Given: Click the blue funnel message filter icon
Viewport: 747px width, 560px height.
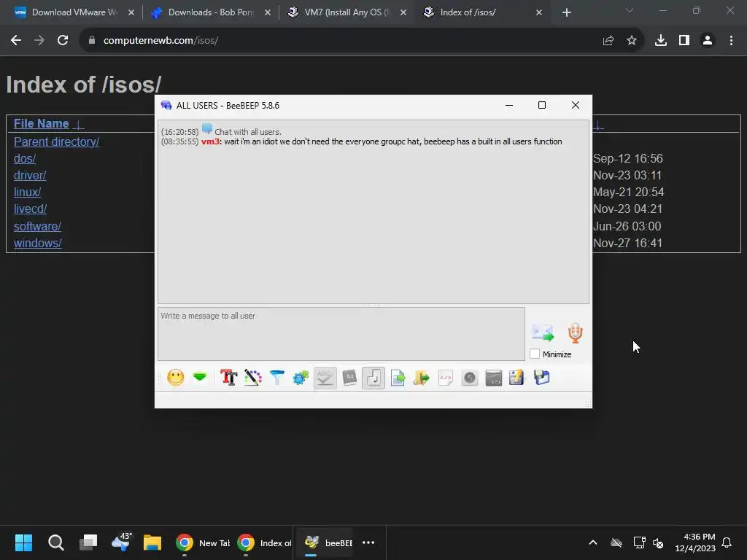Looking at the screenshot, I should (x=276, y=378).
